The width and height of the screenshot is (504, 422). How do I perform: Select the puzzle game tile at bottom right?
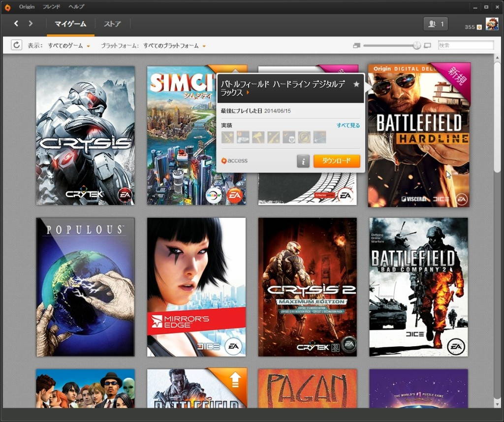[x=418, y=389]
